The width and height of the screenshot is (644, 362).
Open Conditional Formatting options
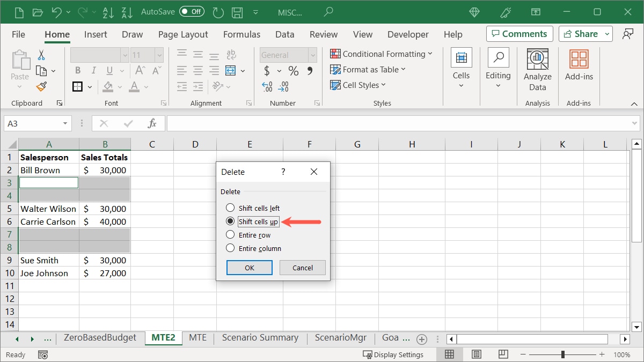click(x=382, y=54)
